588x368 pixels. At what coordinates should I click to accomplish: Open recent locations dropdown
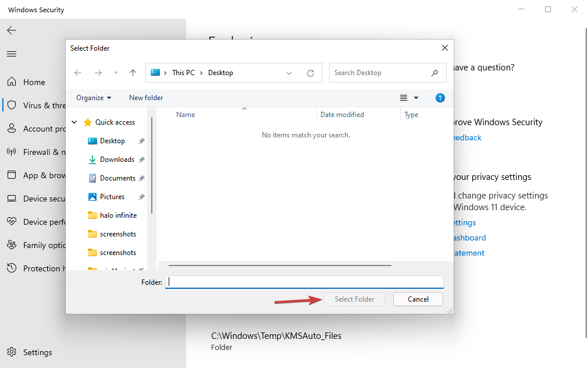116,73
